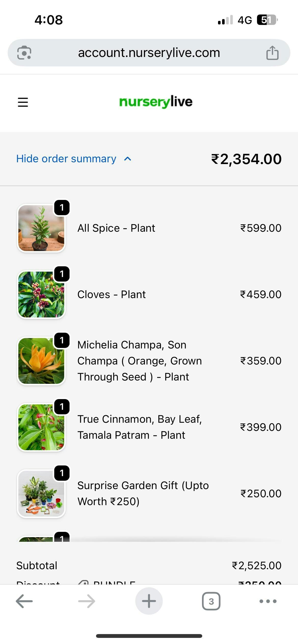This screenshot has width=298, height=644.
Task: Tap the Cloves plant thumbnail
Action: point(41,295)
